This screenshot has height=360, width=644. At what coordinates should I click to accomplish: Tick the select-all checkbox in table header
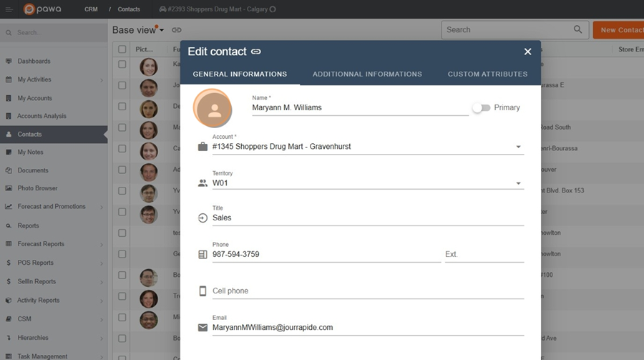[122, 49]
